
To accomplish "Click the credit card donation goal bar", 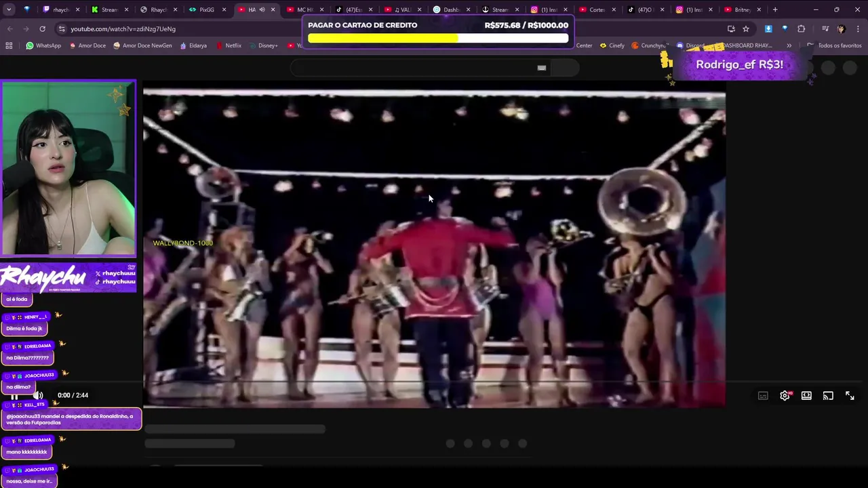I will pyautogui.click(x=438, y=31).
